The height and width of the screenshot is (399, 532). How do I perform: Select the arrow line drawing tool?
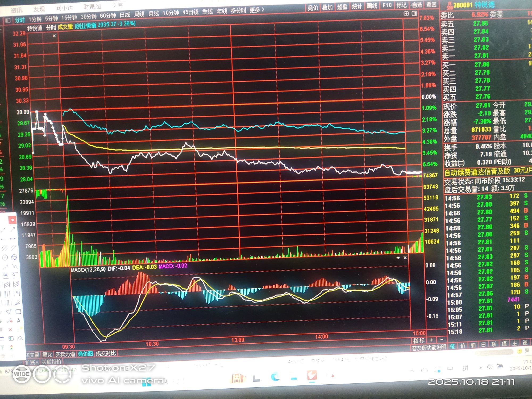[12, 230]
